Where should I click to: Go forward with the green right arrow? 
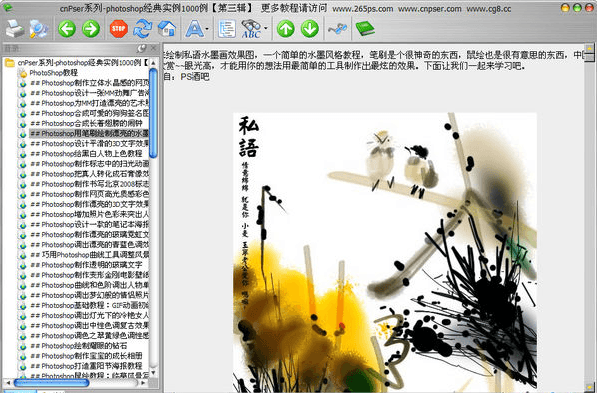(x=91, y=29)
